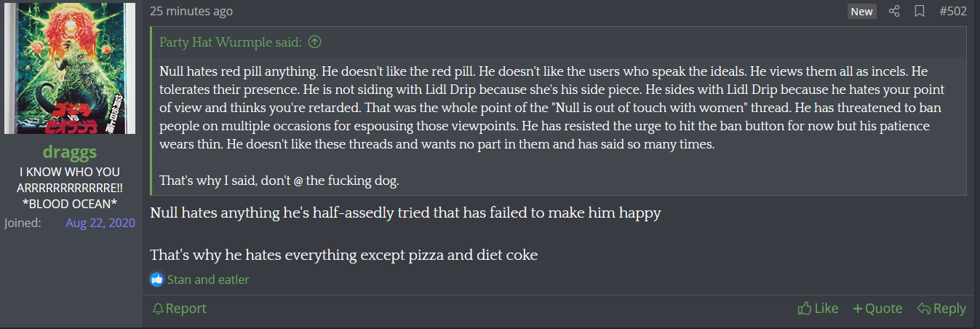Image resolution: width=980 pixels, height=329 pixels.
Task: Open "Party Hat Wurmple said:" quote source
Action: 231,42
